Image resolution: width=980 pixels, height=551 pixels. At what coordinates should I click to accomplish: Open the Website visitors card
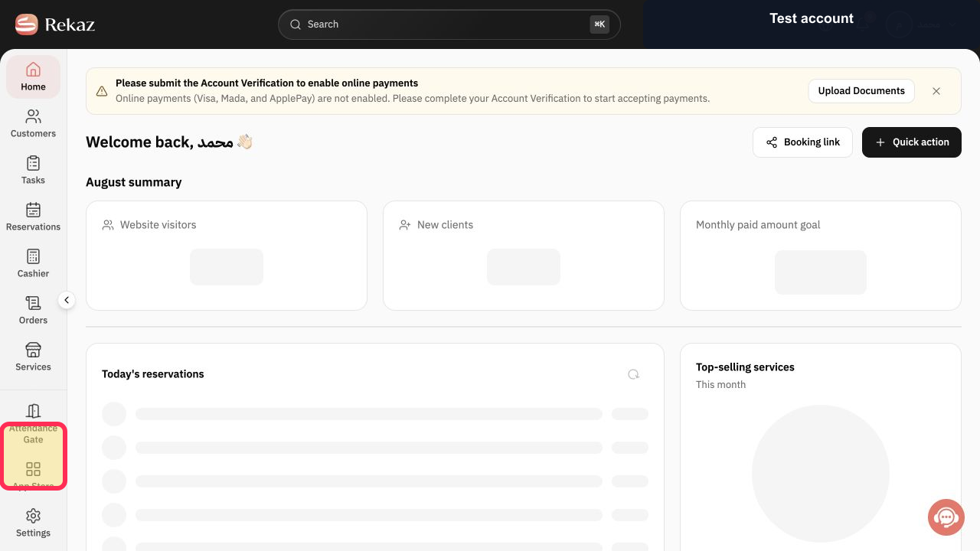click(x=227, y=256)
